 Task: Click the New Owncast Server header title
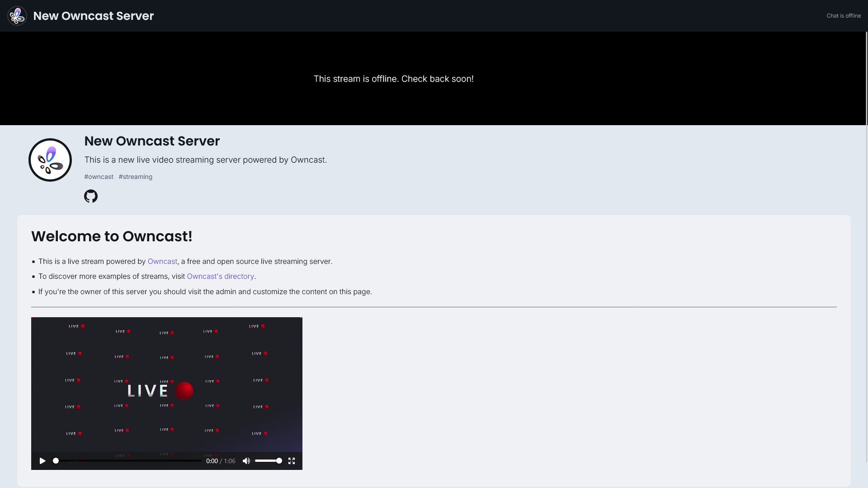click(x=94, y=16)
